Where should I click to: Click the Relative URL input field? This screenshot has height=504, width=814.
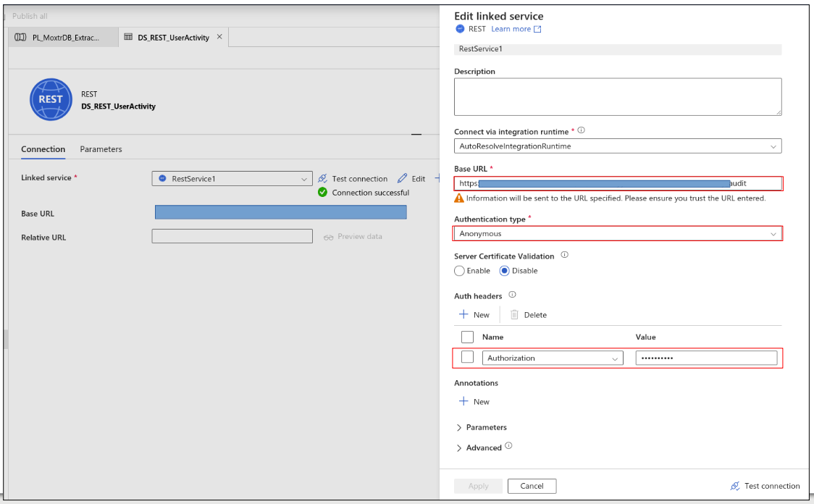pos(232,236)
